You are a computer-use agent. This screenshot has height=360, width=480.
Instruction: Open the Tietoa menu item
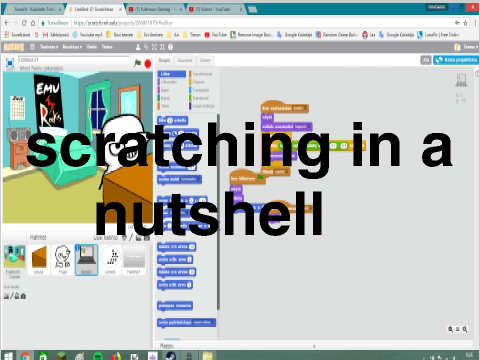107,47
